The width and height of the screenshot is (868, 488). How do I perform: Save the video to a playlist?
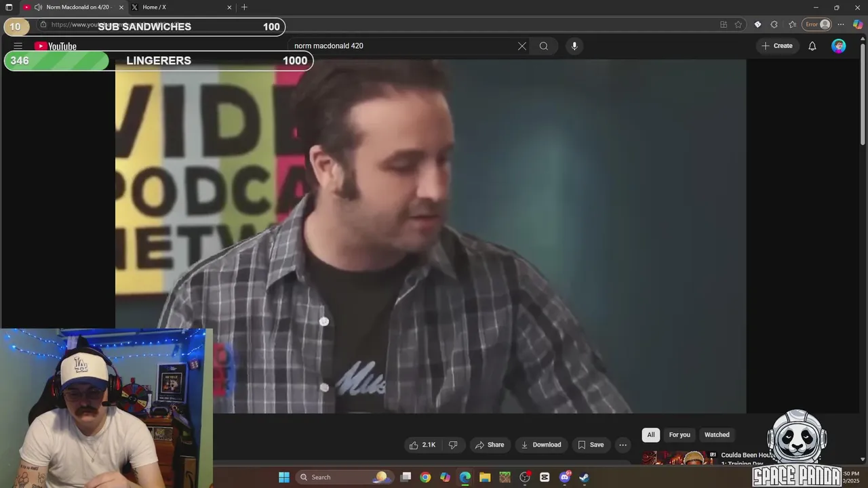pyautogui.click(x=591, y=445)
